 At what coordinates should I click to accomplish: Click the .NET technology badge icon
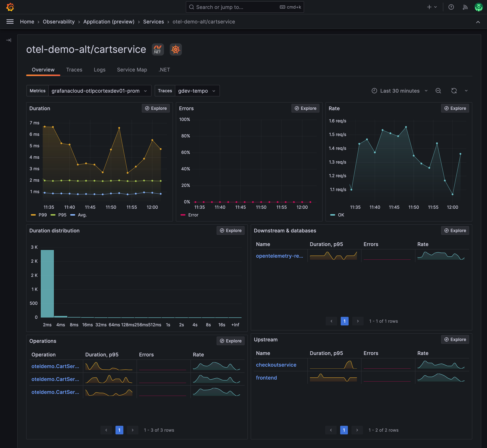coord(158,49)
